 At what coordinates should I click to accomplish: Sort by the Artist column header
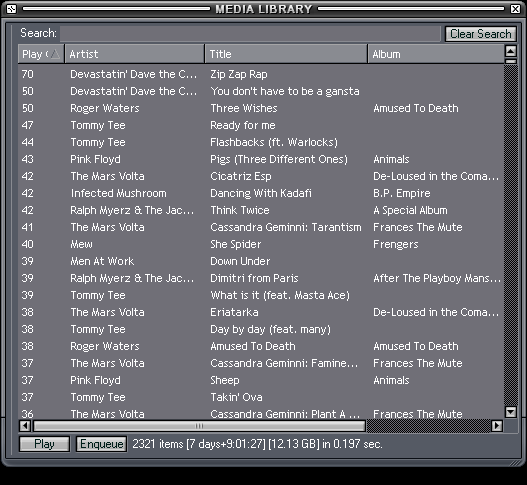pyautogui.click(x=134, y=54)
